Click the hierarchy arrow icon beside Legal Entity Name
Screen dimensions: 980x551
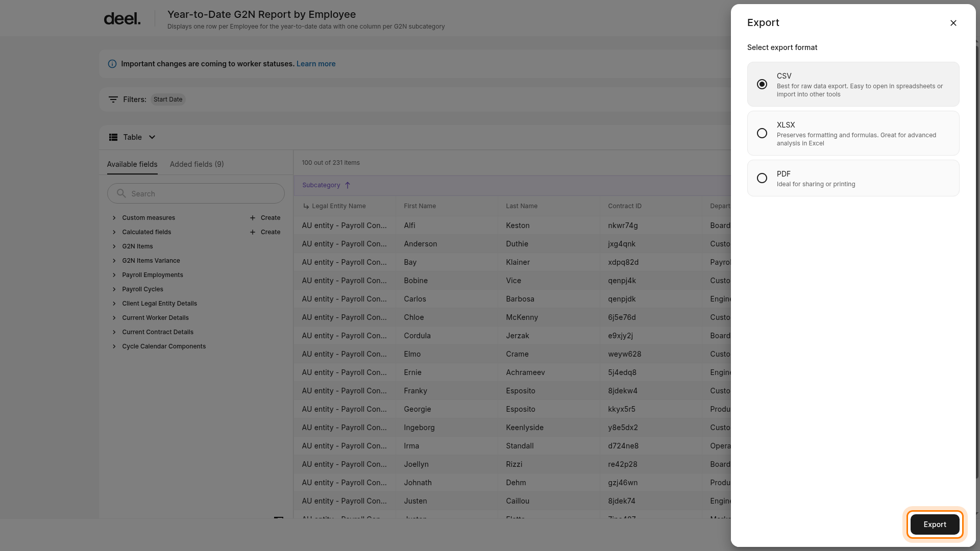pos(306,206)
